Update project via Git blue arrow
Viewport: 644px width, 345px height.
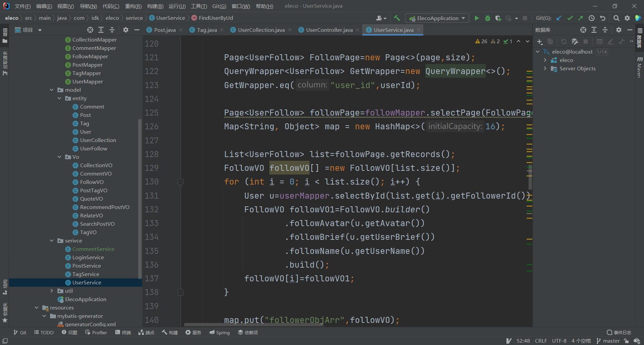[x=558, y=18]
